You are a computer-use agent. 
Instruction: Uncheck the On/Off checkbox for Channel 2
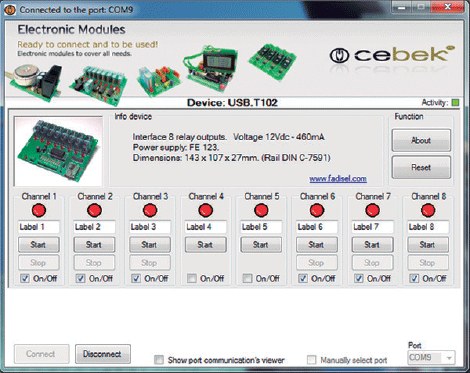coord(80,278)
